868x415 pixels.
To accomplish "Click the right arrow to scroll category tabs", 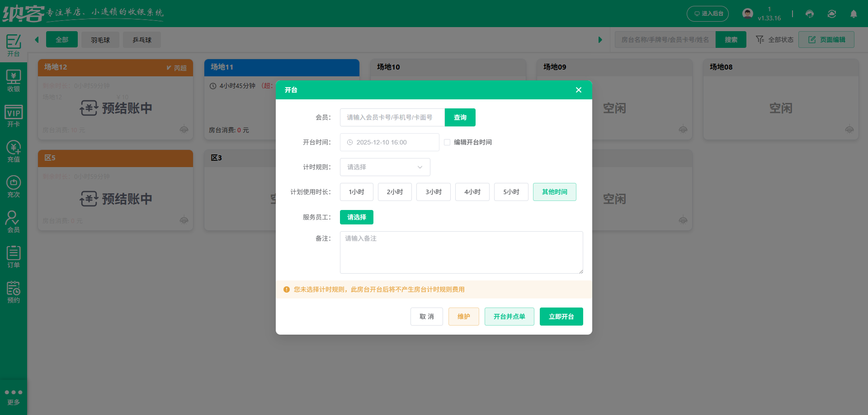I will (600, 39).
